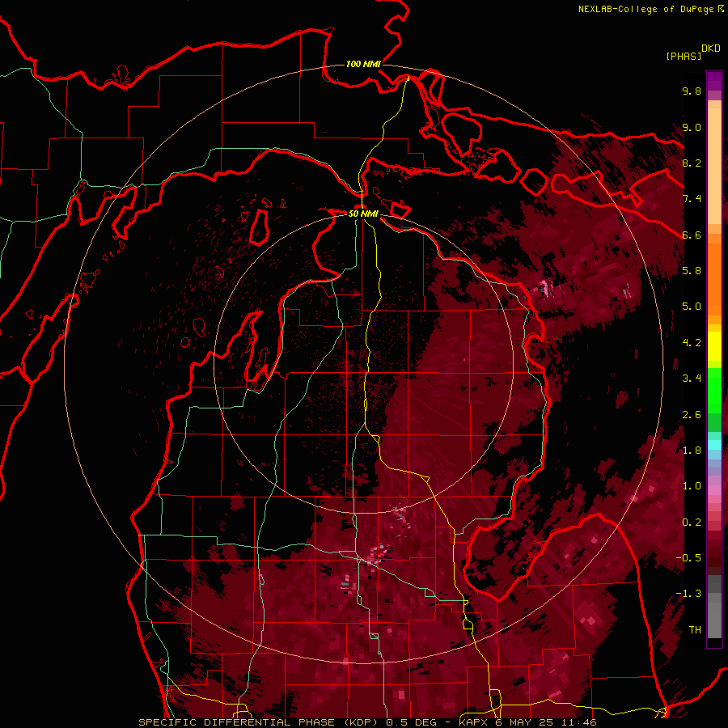Click the 3.4 scale value

coord(692,379)
